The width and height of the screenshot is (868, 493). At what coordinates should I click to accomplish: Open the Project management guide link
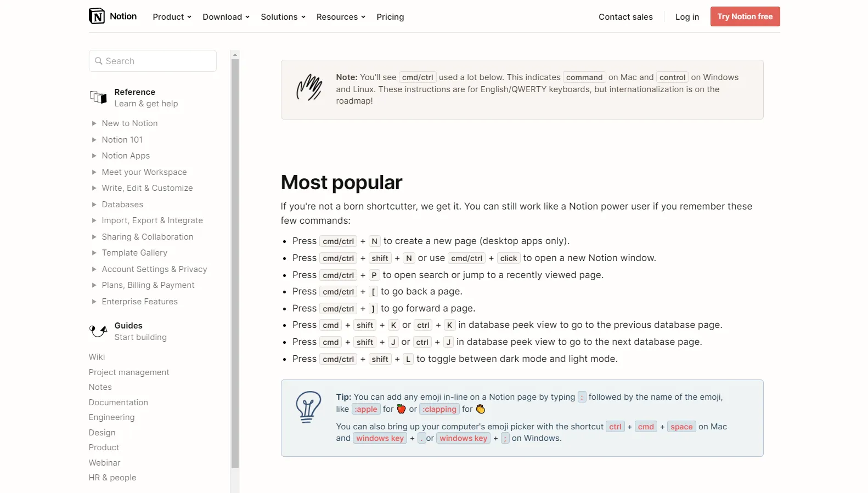[129, 372]
